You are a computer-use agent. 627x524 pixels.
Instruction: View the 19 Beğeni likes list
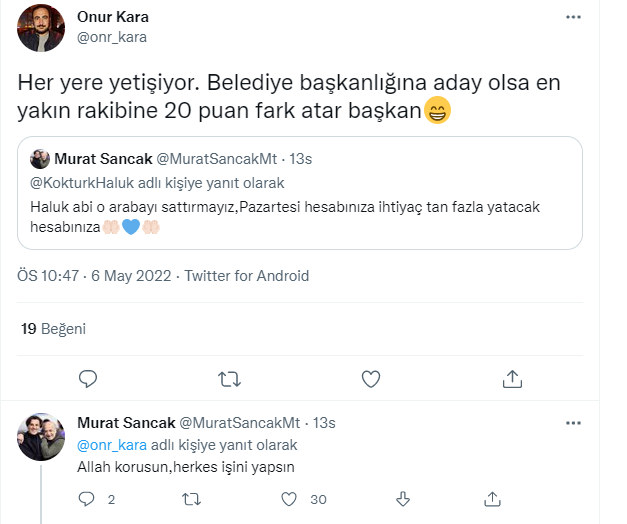[x=54, y=328]
